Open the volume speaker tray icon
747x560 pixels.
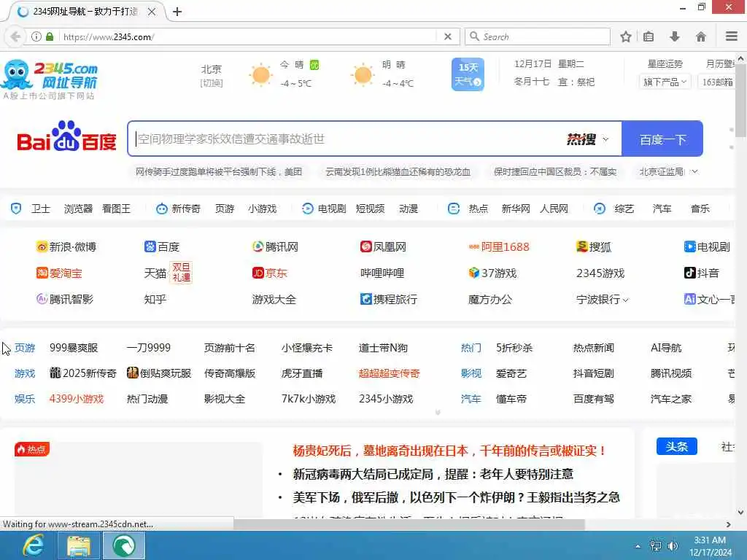pos(673,545)
